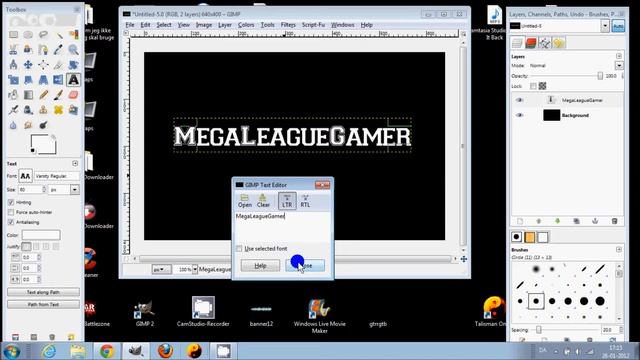This screenshot has width=640, height=360.
Task: Select the Dodge/Burn tool
Action: tap(43, 125)
